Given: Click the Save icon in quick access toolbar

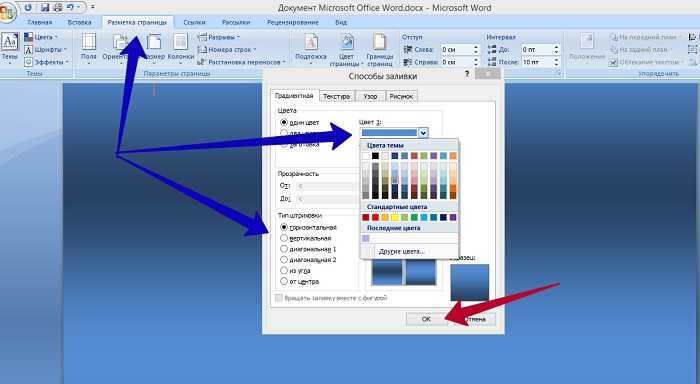Looking at the screenshot, I should point(45,8).
